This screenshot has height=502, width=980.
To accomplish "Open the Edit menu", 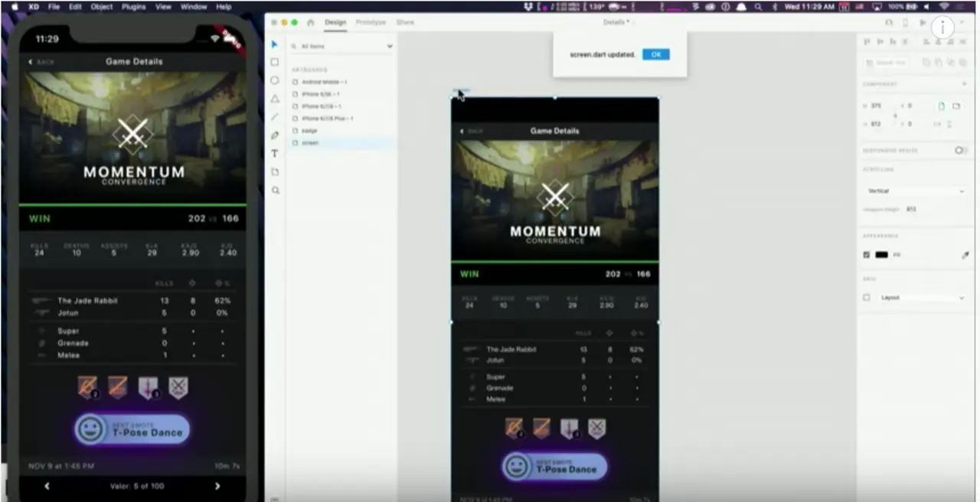I will (x=75, y=6).
